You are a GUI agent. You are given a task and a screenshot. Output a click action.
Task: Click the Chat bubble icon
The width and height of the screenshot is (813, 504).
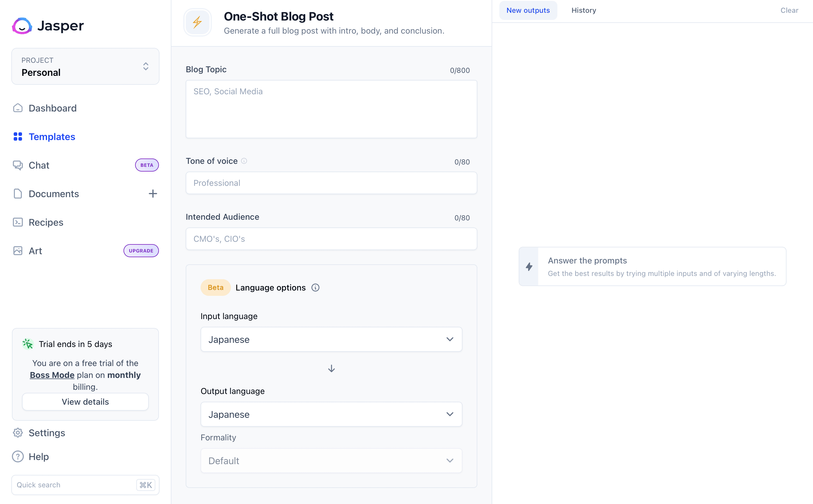click(x=18, y=165)
